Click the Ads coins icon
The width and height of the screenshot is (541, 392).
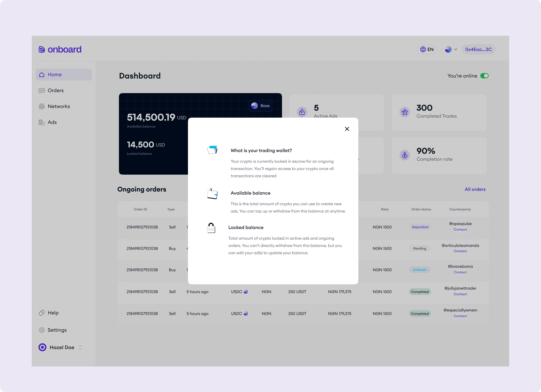(x=42, y=122)
